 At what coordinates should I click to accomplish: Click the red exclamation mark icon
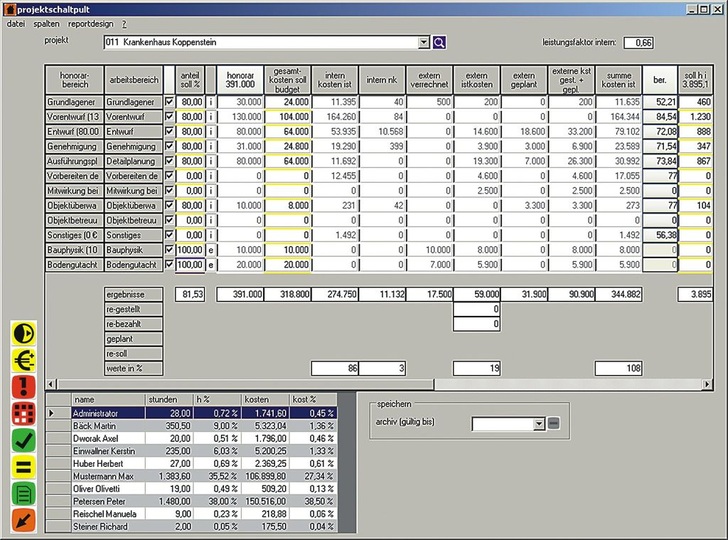tap(22, 387)
